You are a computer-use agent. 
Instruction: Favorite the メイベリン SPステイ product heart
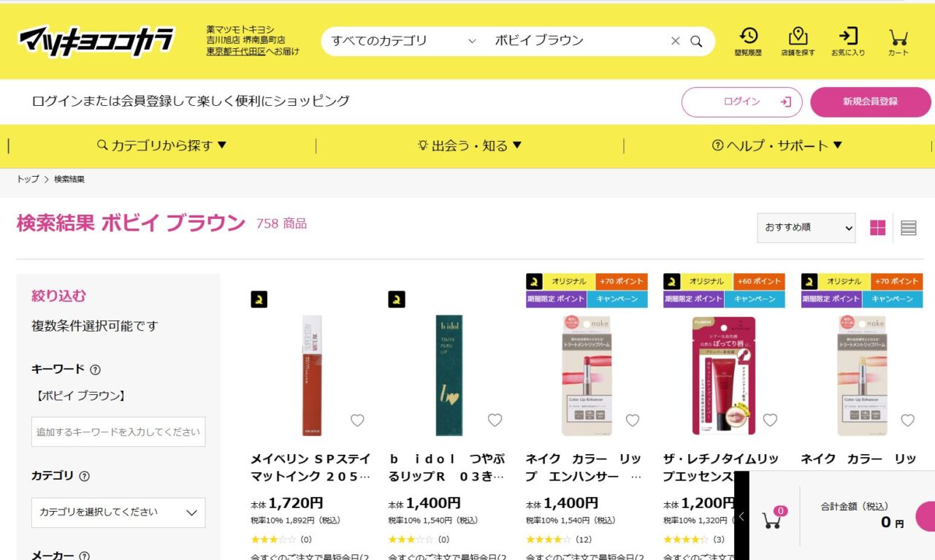(x=357, y=420)
